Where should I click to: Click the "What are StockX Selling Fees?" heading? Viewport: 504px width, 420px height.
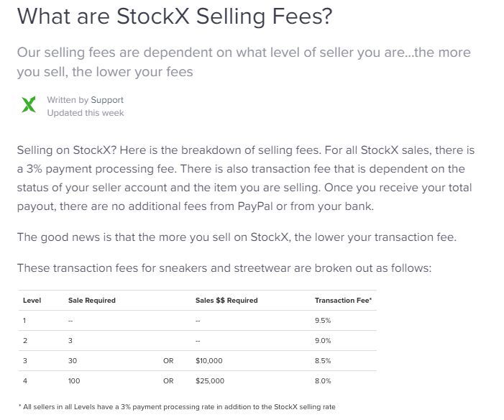click(x=175, y=17)
